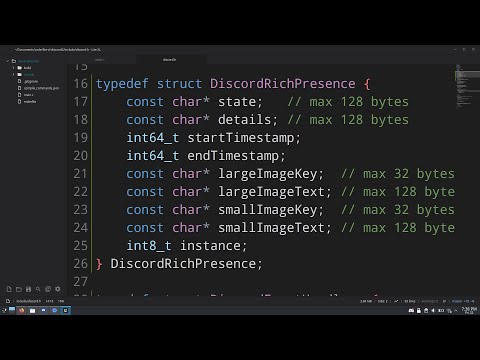Collapse the root project folder chevron
Image resolution: width=480 pixels, height=360 pixels.
[x=7, y=61]
